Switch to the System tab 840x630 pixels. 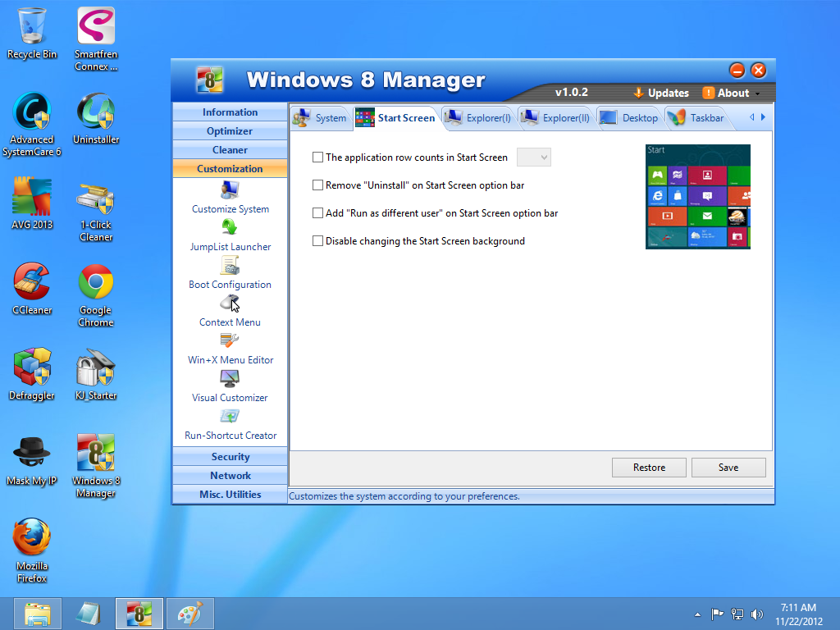click(321, 118)
